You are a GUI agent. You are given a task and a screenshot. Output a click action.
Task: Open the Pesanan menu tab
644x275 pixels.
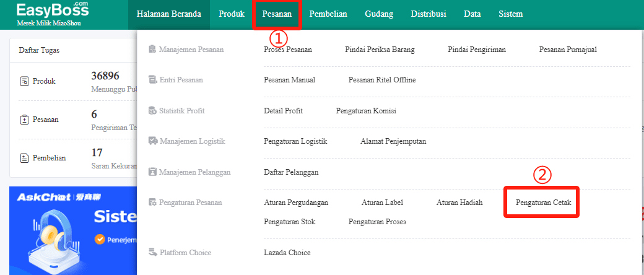[277, 14]
